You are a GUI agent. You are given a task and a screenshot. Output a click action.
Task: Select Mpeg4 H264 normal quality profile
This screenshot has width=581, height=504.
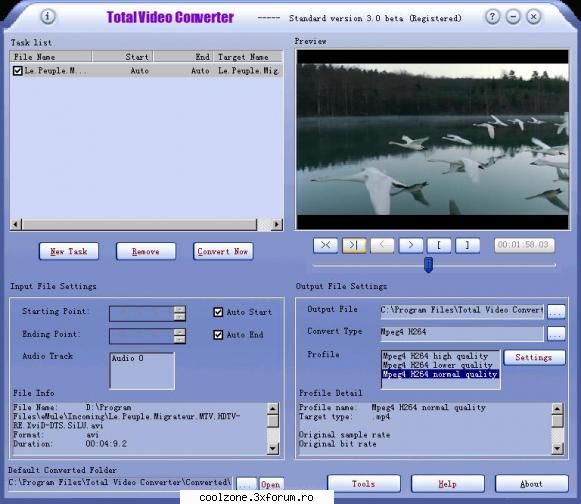(x=440, y=374)
